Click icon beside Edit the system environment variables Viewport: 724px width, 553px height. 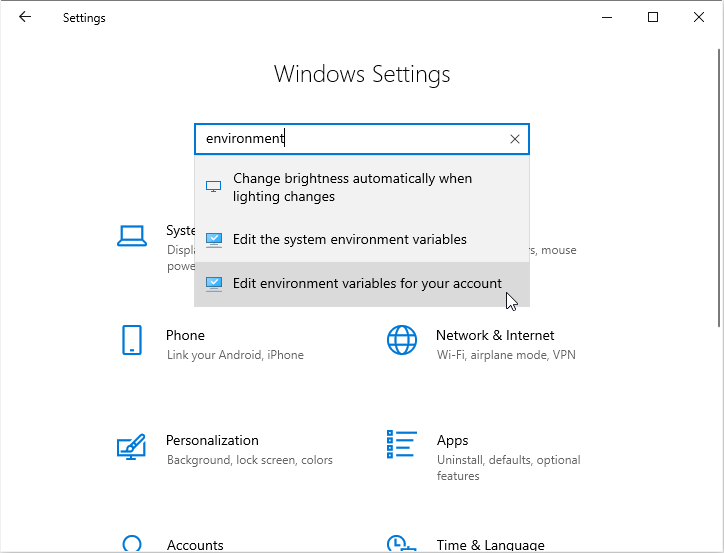point(214,240)
